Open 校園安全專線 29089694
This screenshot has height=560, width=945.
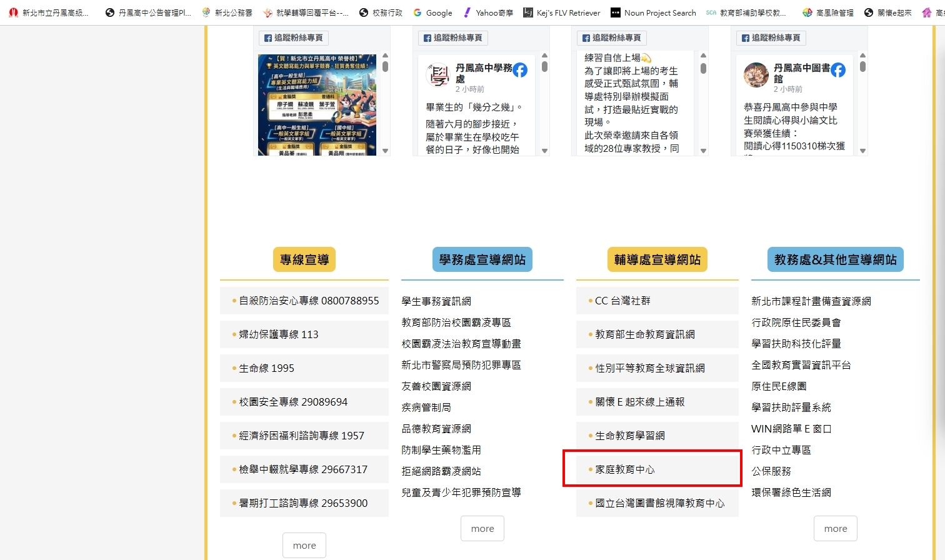pos(304,402)
